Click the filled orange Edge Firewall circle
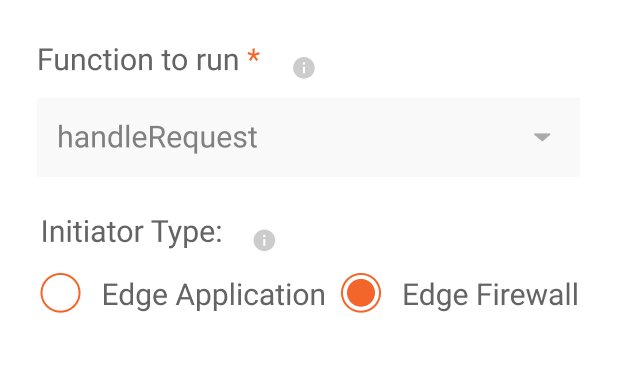 pos(361,293)
